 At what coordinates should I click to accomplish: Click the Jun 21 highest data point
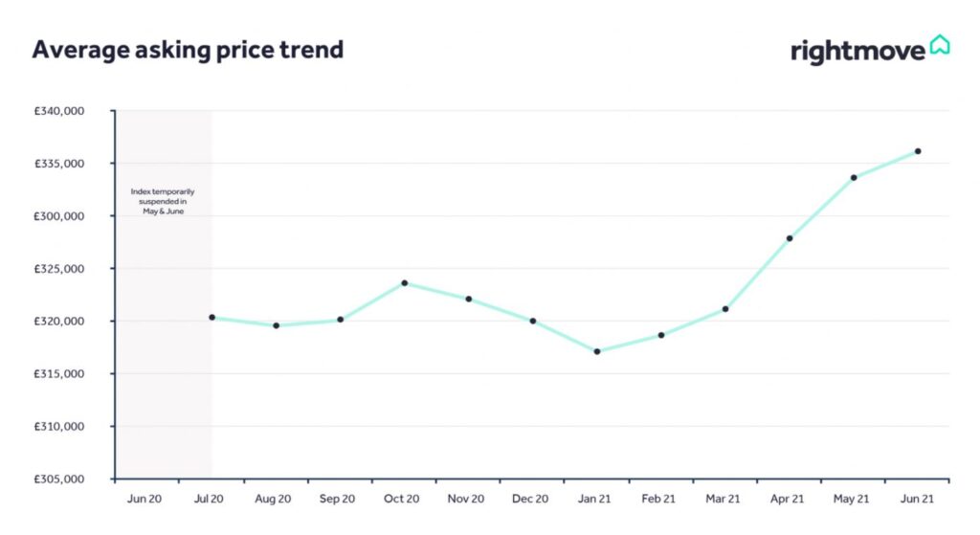(x=918, y=151)
